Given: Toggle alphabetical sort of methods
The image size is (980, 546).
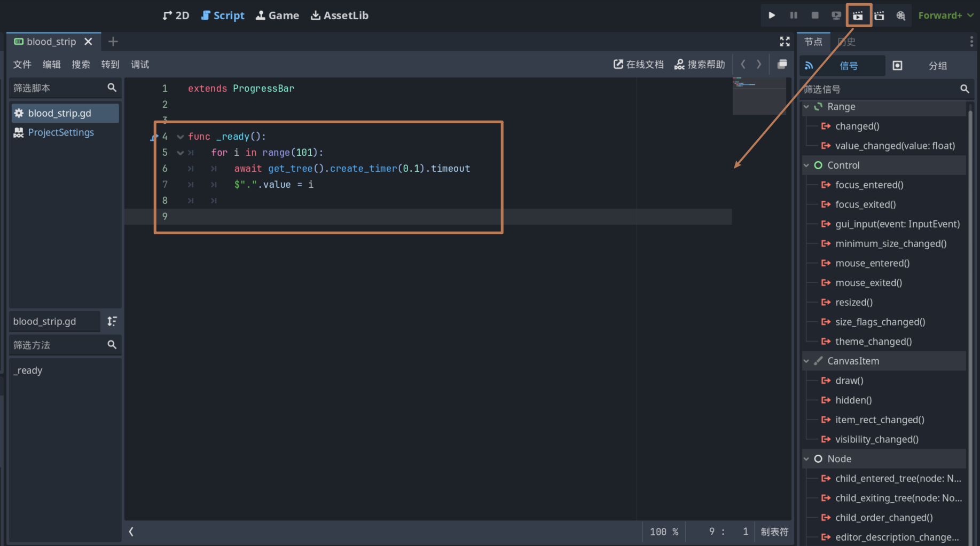Looking at the screenshot, I should [112, 321].
